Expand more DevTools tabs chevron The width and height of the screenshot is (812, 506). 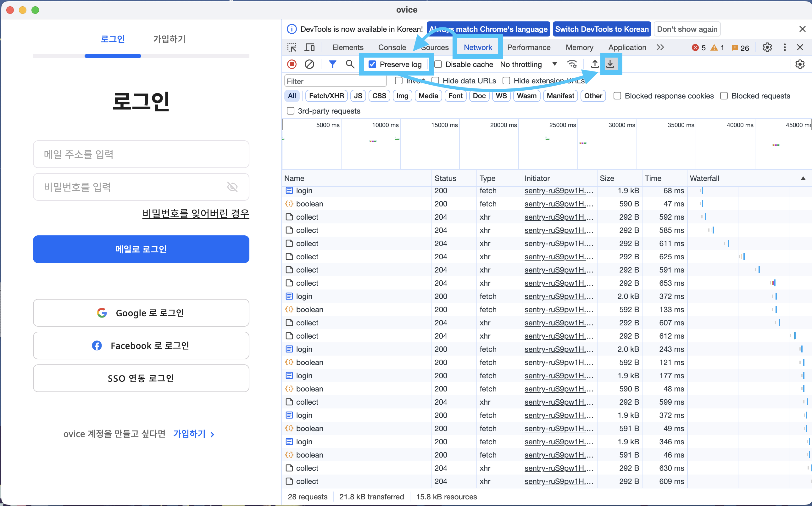pyautogui.click(x=660, y=48)
